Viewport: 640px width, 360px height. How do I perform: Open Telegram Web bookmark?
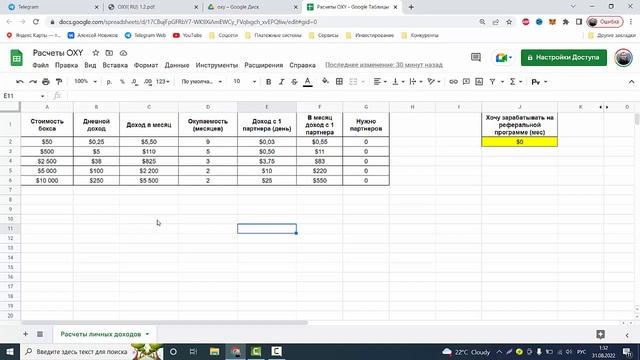(146, 36)
